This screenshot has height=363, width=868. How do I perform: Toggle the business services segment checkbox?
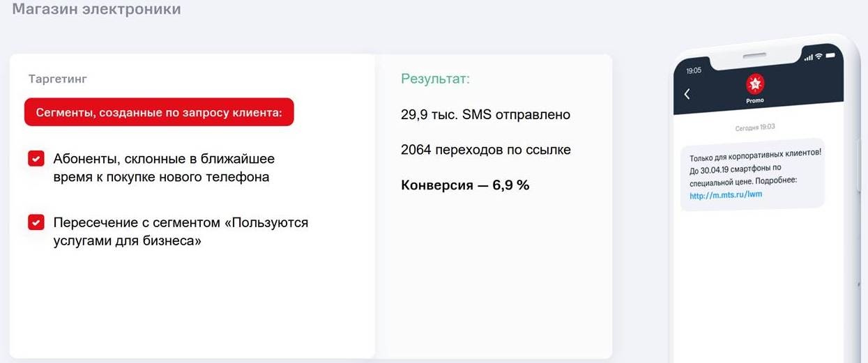36,222
